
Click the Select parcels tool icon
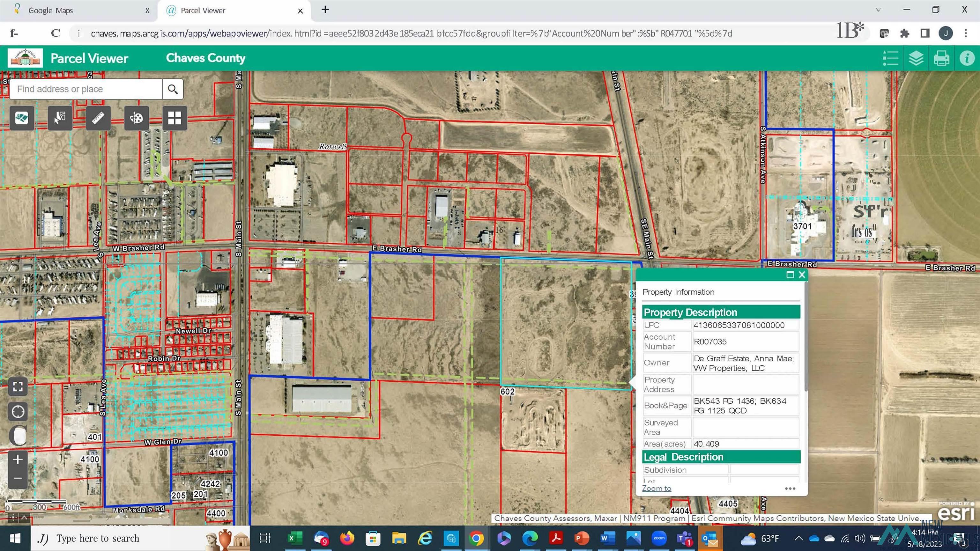click(x=60, y=118)
